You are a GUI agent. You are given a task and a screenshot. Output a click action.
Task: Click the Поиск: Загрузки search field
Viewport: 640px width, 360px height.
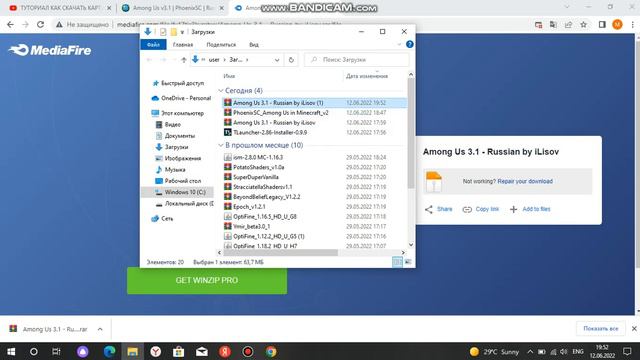(357, 60)
